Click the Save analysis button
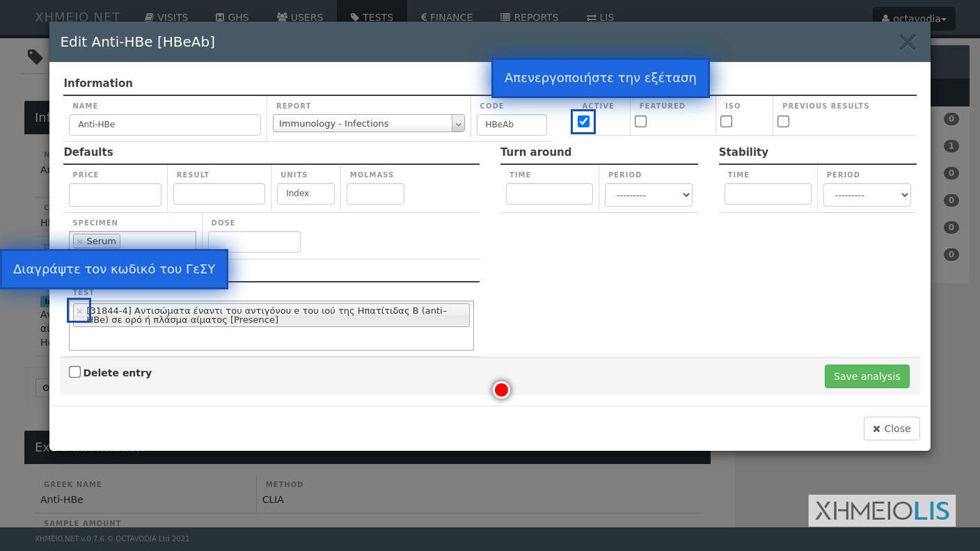The image size is (980, 551). point(867,376)
